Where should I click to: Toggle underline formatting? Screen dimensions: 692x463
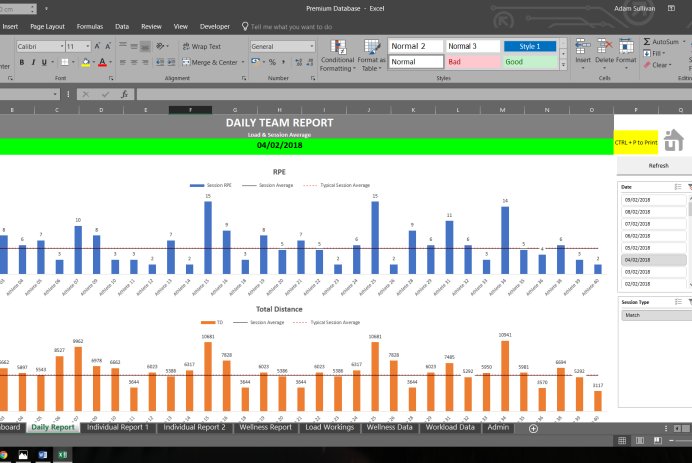44,63
